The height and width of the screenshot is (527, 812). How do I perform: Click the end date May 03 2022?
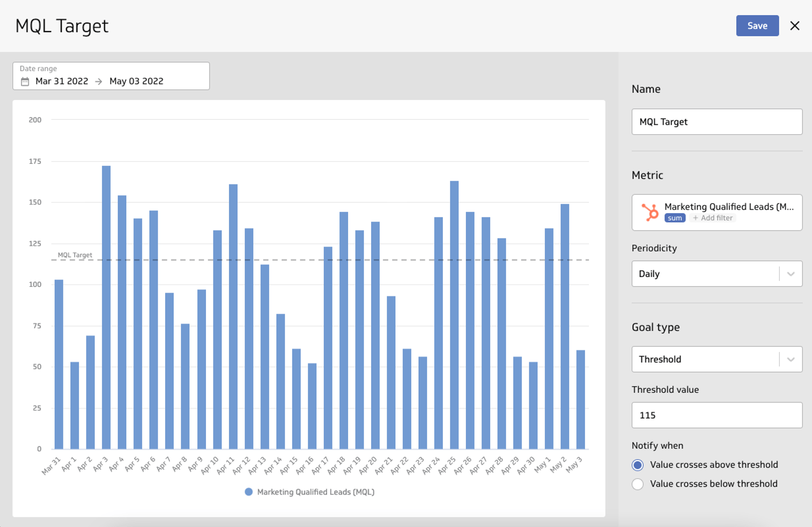point(136,81)
